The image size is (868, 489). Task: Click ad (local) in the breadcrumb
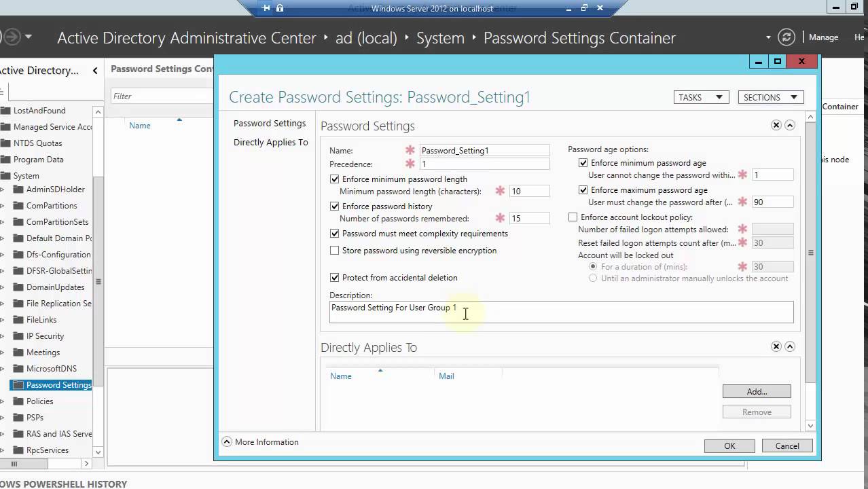pos(366,38)
